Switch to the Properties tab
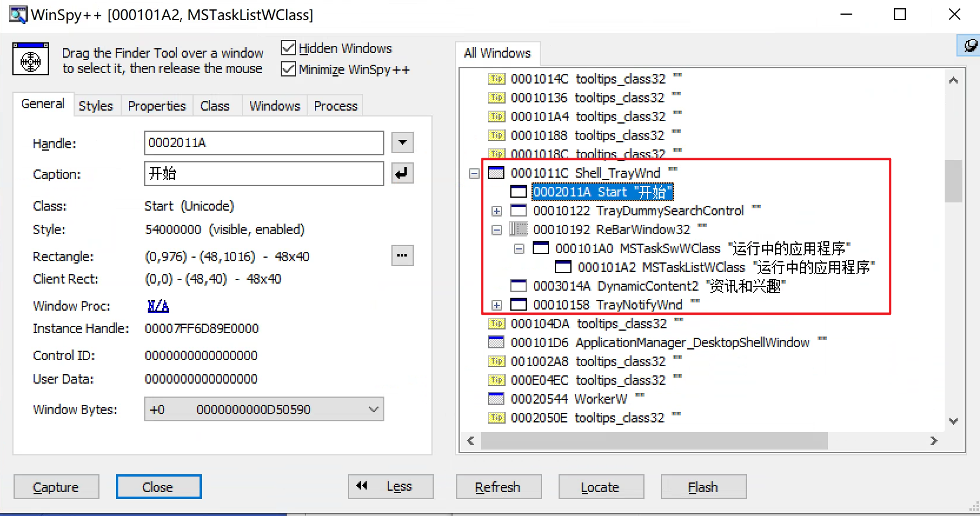Viewport: 980px width, 516px height. pos(157,106)
